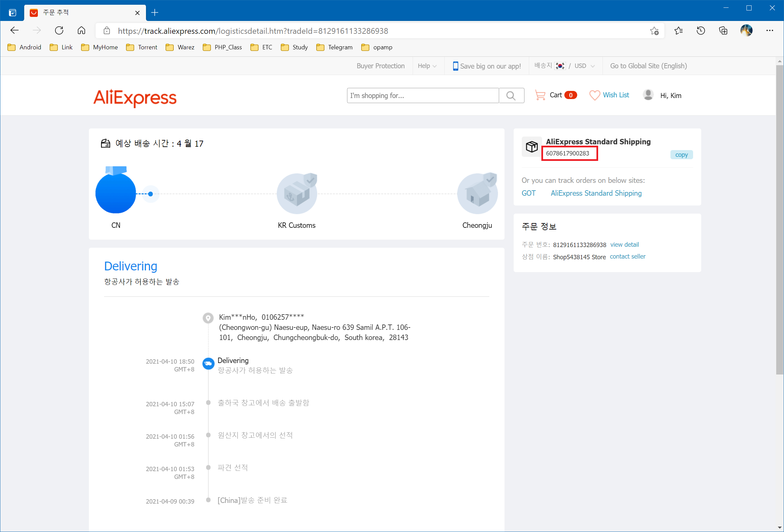Expand the Help dropdown
Screen dimensions: 784x532
427,66
